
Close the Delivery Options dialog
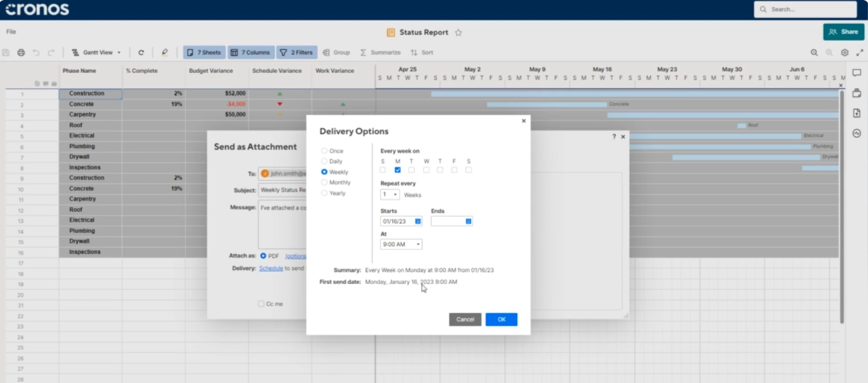[523, 121]
